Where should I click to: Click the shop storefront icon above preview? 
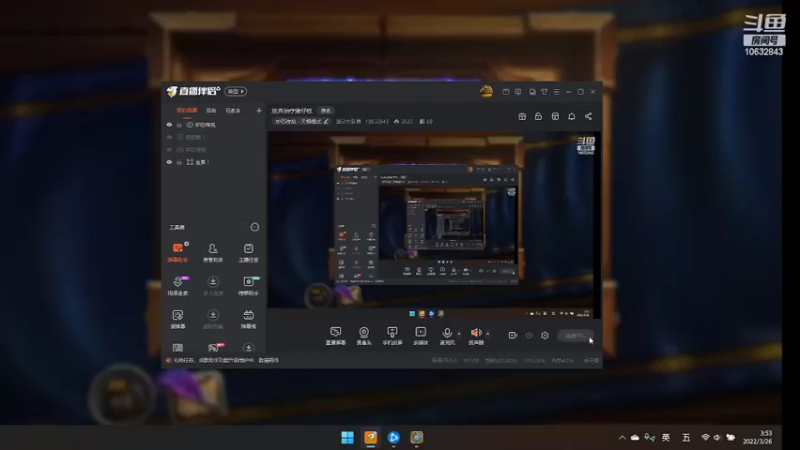[x=555, y=116]
